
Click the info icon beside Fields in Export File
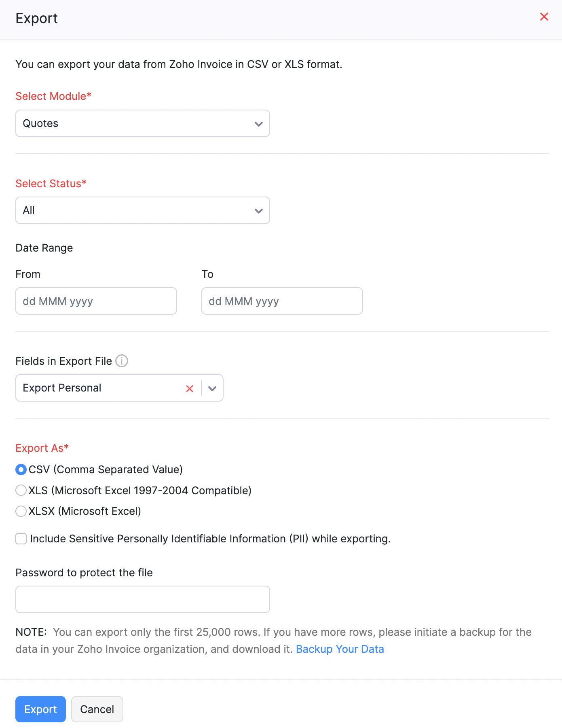point(122,361)
